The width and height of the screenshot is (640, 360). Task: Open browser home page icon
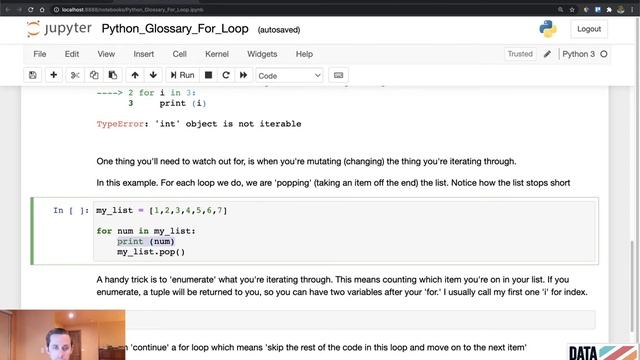click(42, 9)
